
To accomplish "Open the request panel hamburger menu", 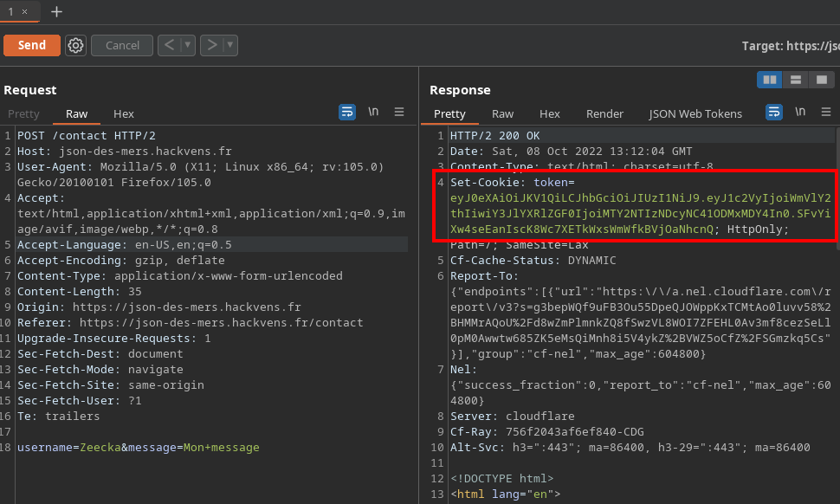I will (x=399, y=112).
